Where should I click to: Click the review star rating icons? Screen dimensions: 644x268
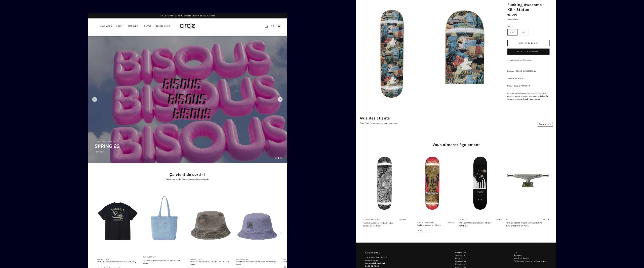pos(366,124)
